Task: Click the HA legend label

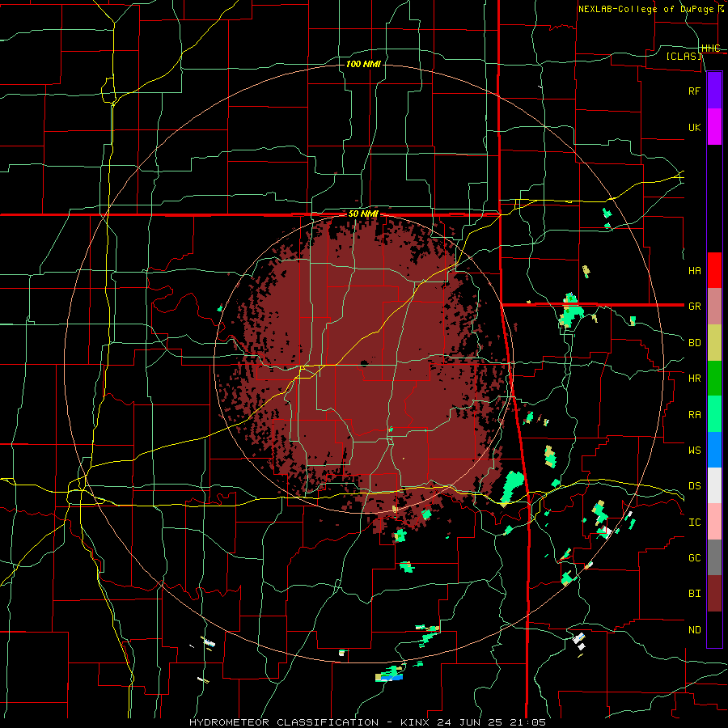Action: pyautogui.click(x=694, y=271)
